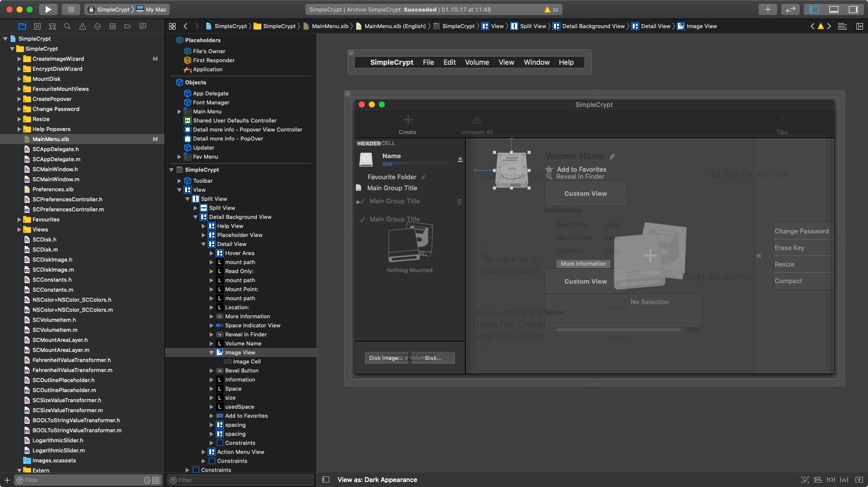
Task: Open Resolve Auto Layout Issues menu
Action: (x=844, y=479)
